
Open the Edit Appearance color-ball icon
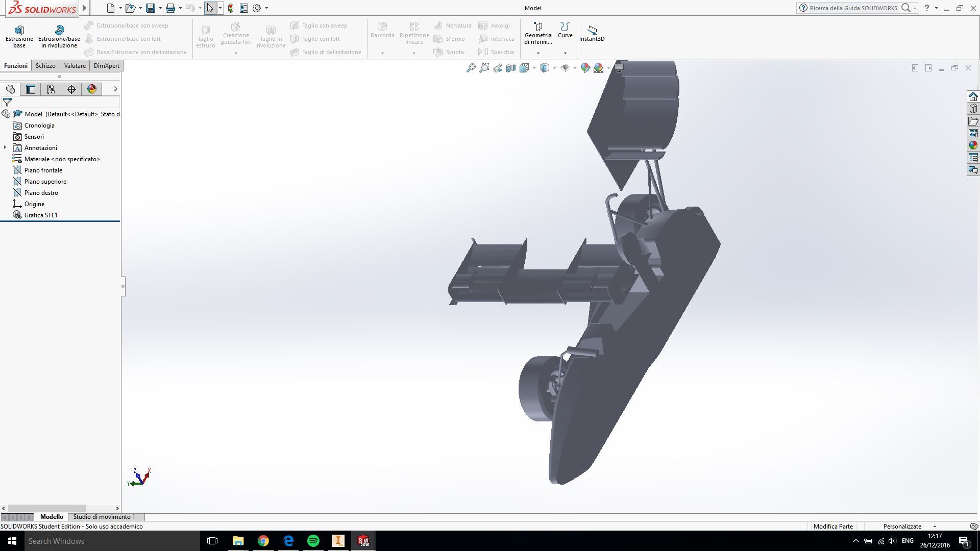click(x=585, y=68)
